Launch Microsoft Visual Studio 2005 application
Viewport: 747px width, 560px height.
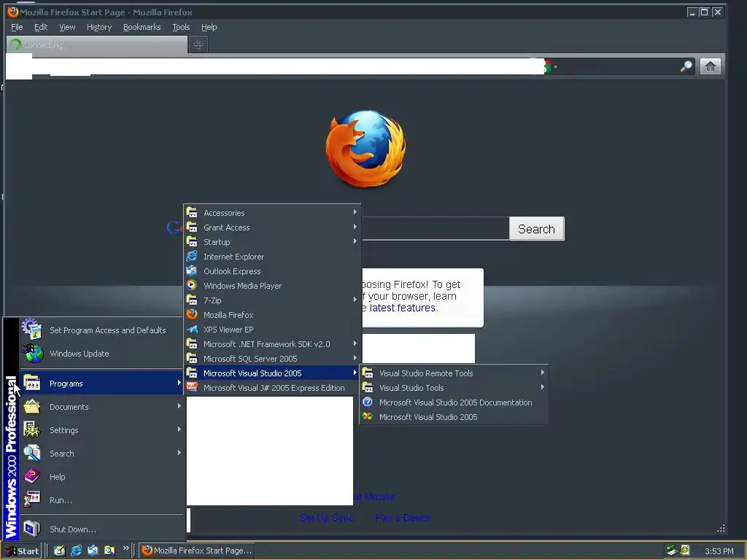[454, 417]
